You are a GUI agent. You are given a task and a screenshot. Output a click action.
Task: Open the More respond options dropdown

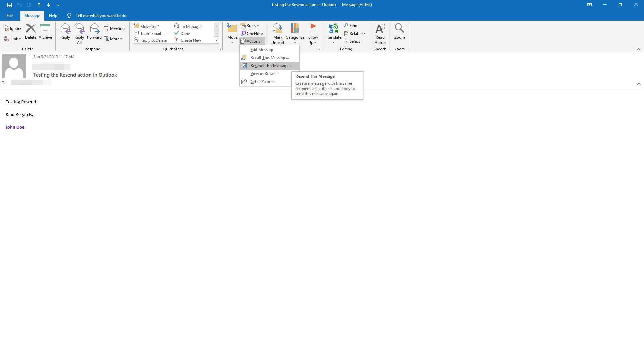click(x=113, y=39)
